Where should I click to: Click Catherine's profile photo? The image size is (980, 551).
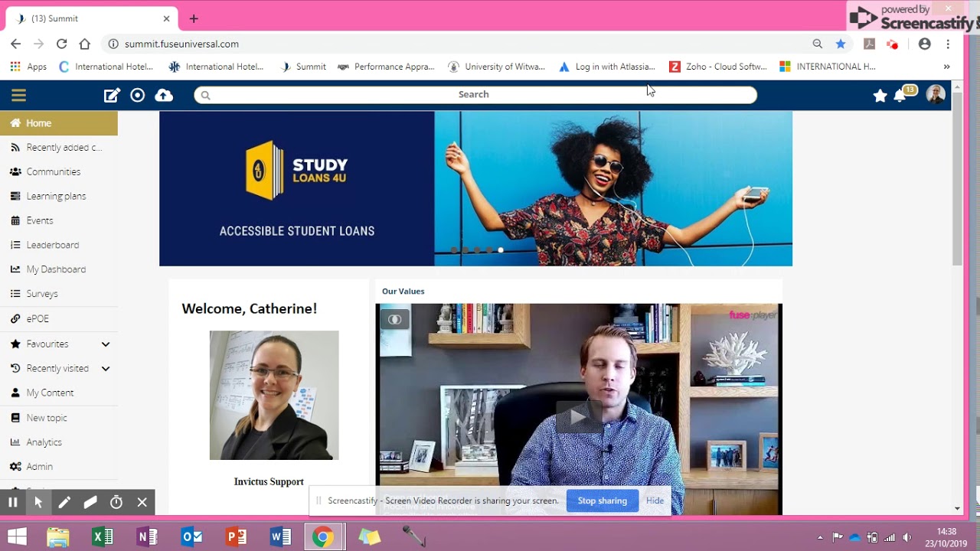[274, 395]
